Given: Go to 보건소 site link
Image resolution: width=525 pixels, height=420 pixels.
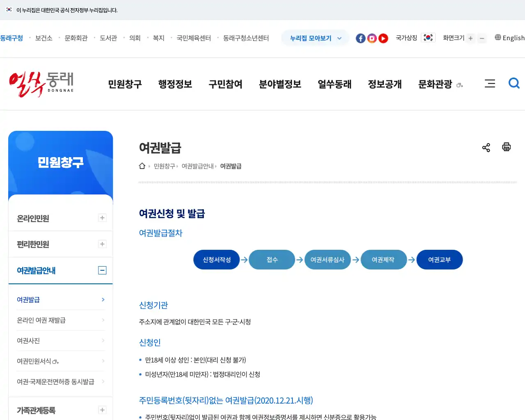Looking at the screenshot, I should click(44, 38).
